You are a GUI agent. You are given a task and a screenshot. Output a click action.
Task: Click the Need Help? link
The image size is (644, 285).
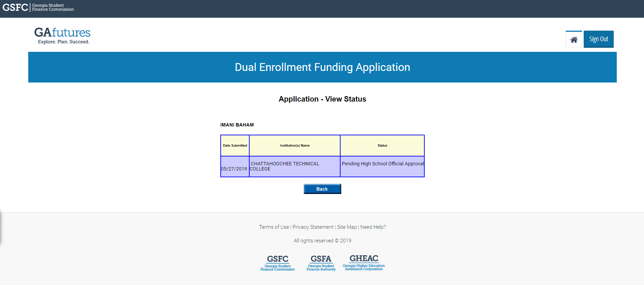[373, 227]
